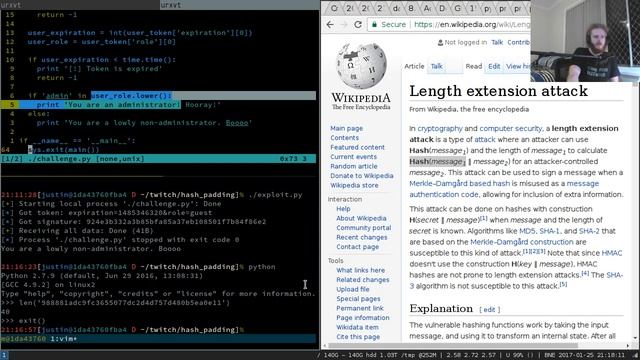
Task: Open the user Talk link at top
Action: click(x=497, y=42)
